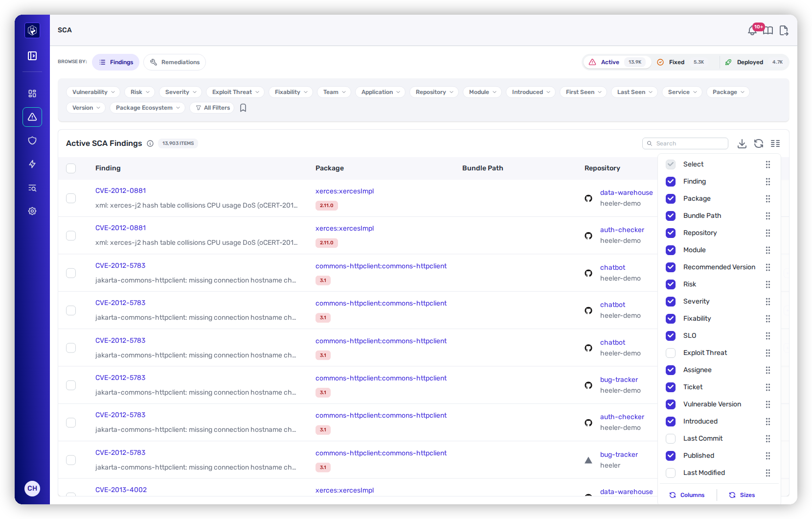812x519 pixels.
Task: Switch to Remediations browse tab
Action: point(175,62)
